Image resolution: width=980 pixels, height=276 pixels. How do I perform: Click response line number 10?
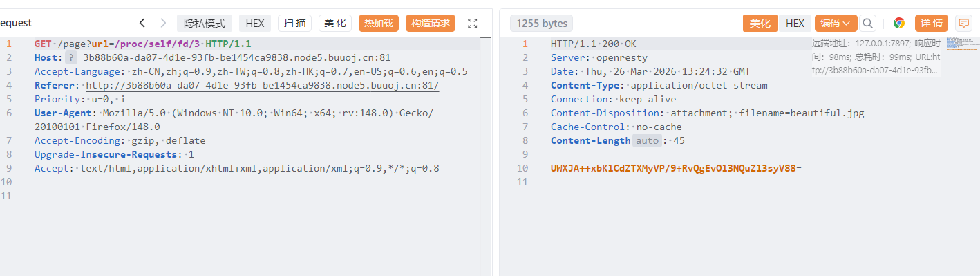(x=523, y=168)
